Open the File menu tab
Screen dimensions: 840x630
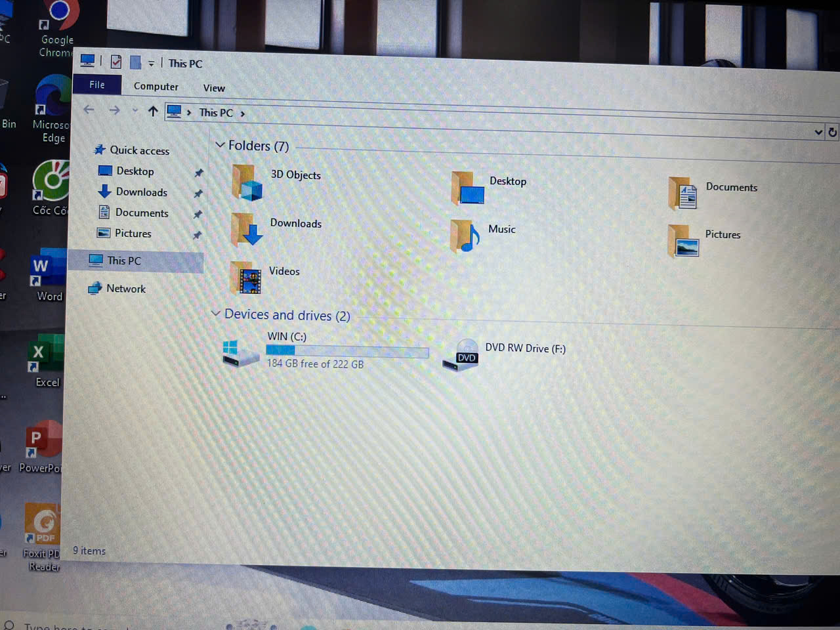(97, 85)
